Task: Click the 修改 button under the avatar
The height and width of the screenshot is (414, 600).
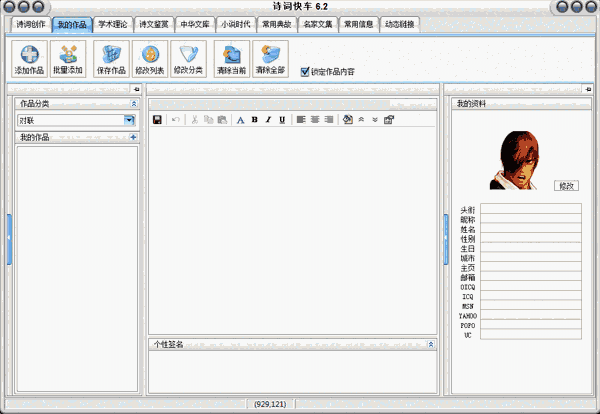Action: tap(567, 185)
